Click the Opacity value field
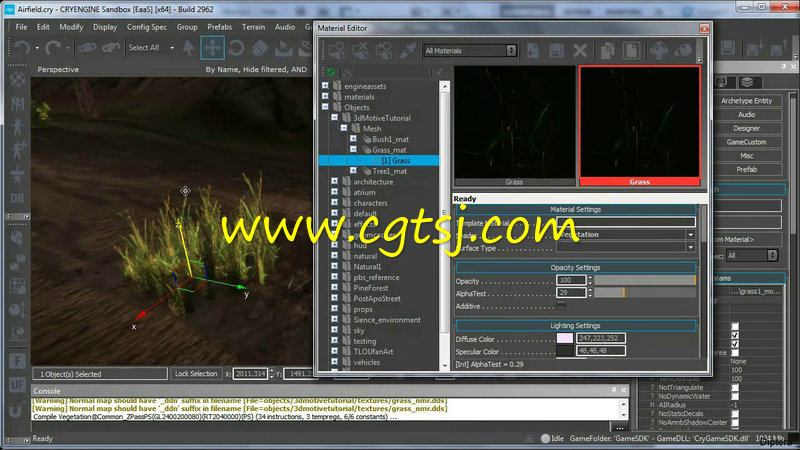The width and height of the screenshot is (800, 450). point(571,280)
